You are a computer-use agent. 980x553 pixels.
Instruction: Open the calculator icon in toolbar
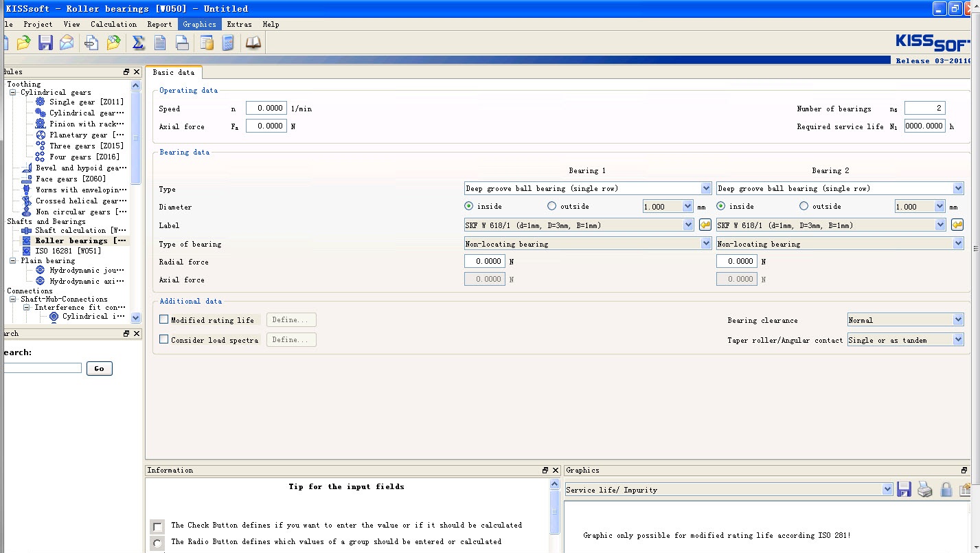pyautogui.click(x=228, y=43)
